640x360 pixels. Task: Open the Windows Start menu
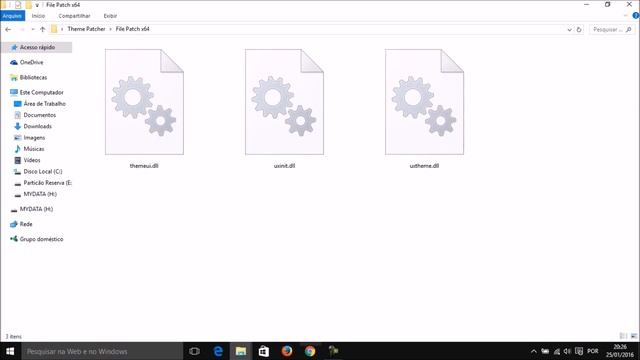pyautogui.click(x=10, y=351)
